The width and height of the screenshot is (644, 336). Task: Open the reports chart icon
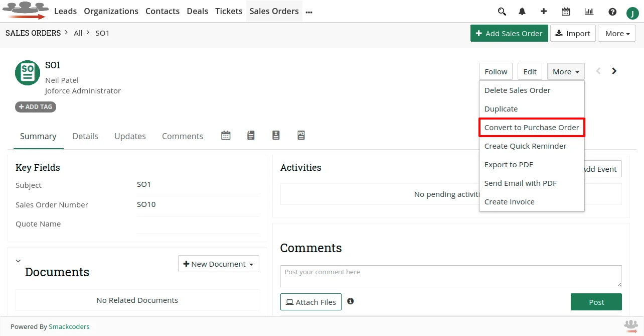[x=589, y=11]
